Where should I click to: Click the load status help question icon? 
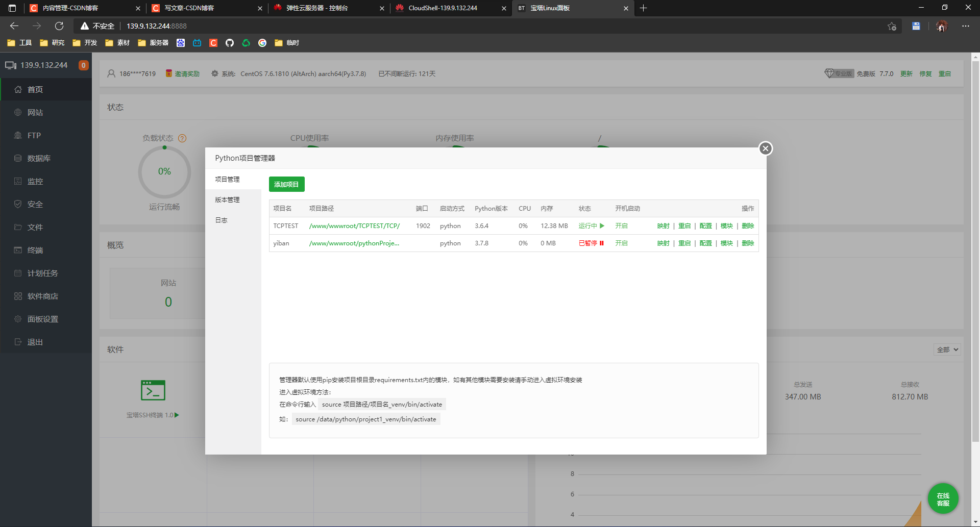point(182,138)
